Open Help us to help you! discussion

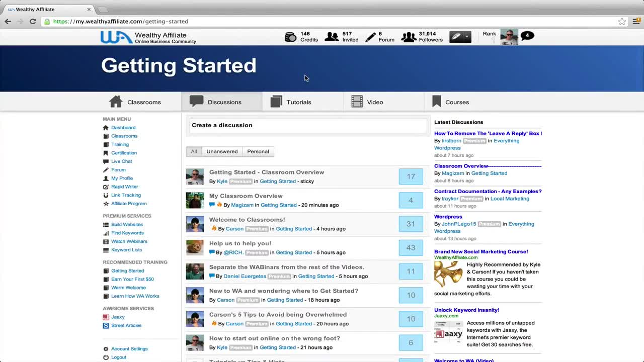pyautogui.click(x=240, y=243)
